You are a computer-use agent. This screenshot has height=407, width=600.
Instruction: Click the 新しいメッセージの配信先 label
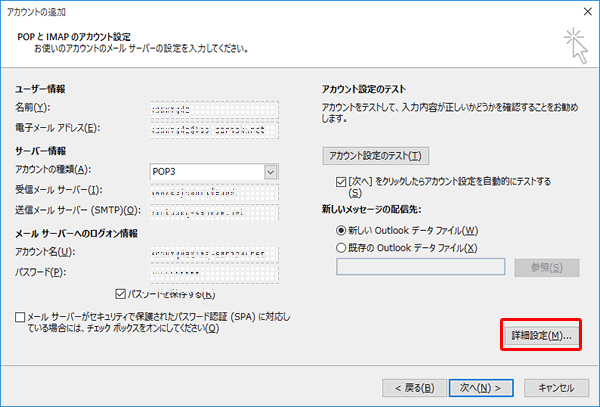[371, 209]
